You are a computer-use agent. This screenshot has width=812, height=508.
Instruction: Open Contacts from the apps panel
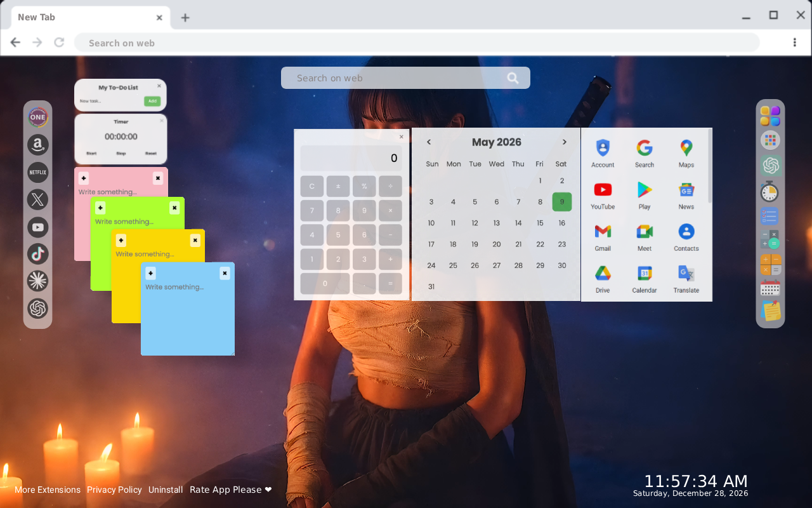(x=686, y=237)
